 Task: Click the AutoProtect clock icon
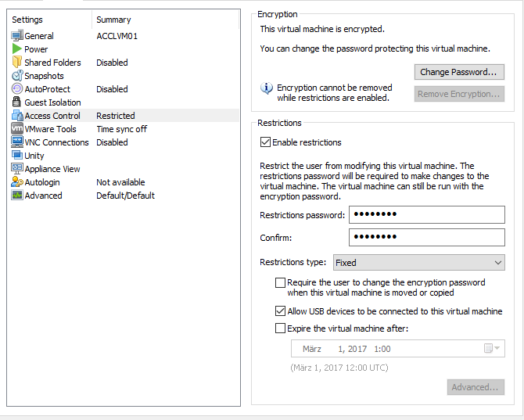click(x=17, y=89)
